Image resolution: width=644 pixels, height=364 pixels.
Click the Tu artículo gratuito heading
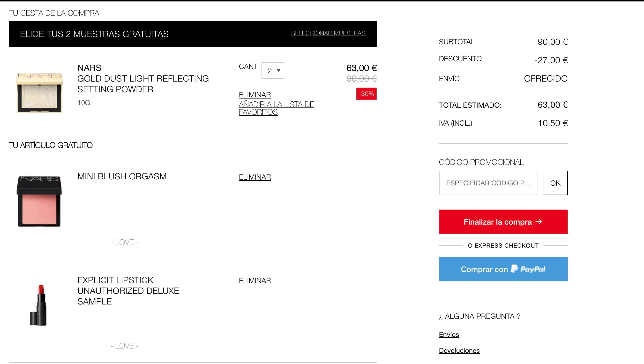click(x=51, y=145)
